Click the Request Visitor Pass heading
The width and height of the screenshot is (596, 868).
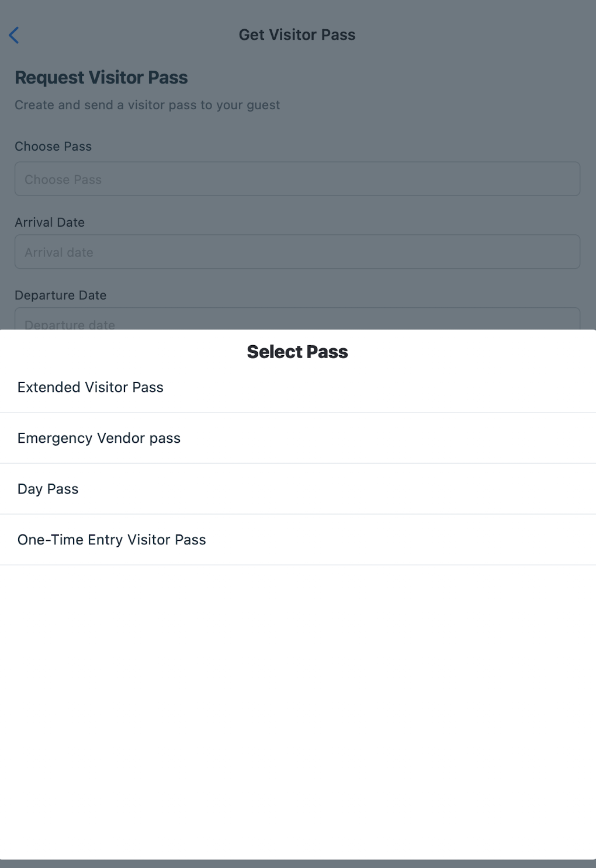coord(101,78)
